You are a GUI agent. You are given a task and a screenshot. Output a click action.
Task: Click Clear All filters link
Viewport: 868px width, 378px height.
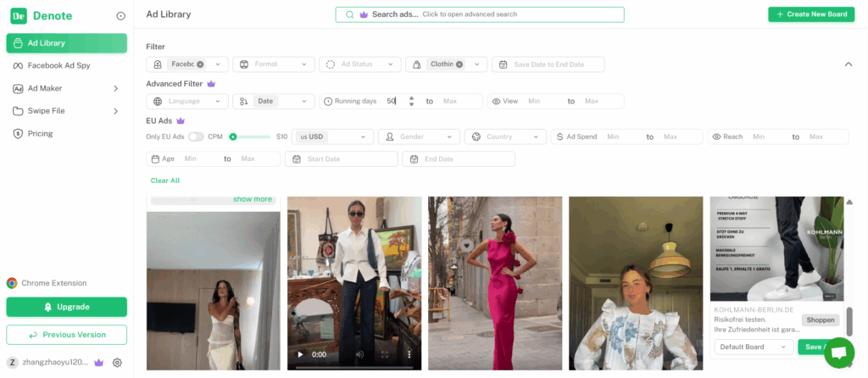click(x=165, y=181)
